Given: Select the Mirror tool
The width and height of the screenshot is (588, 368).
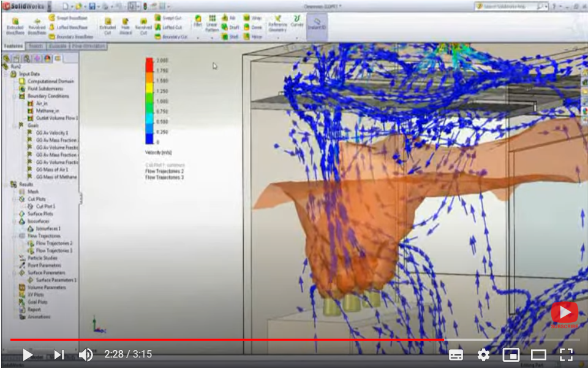Looking at the screenshot, I should tap(252, 36).
